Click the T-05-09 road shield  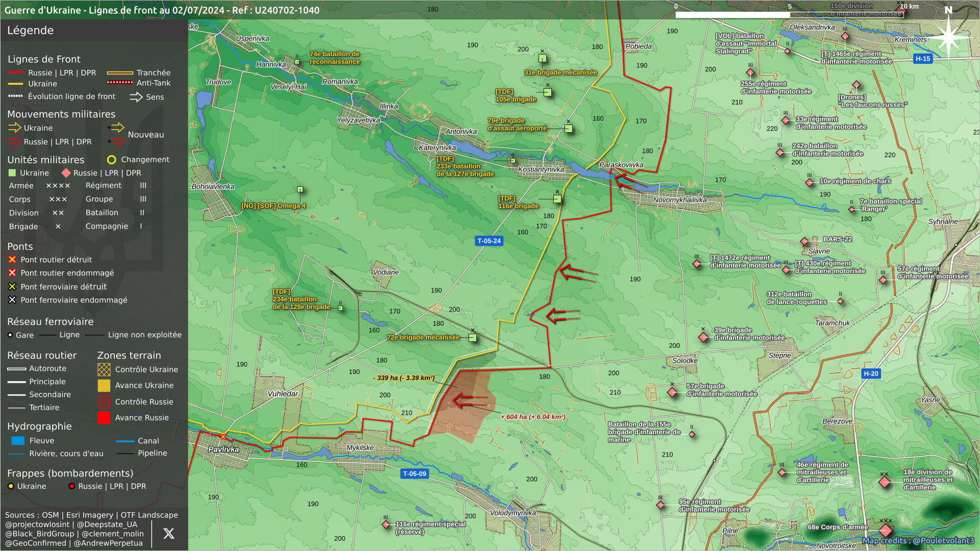pos(414,474)
